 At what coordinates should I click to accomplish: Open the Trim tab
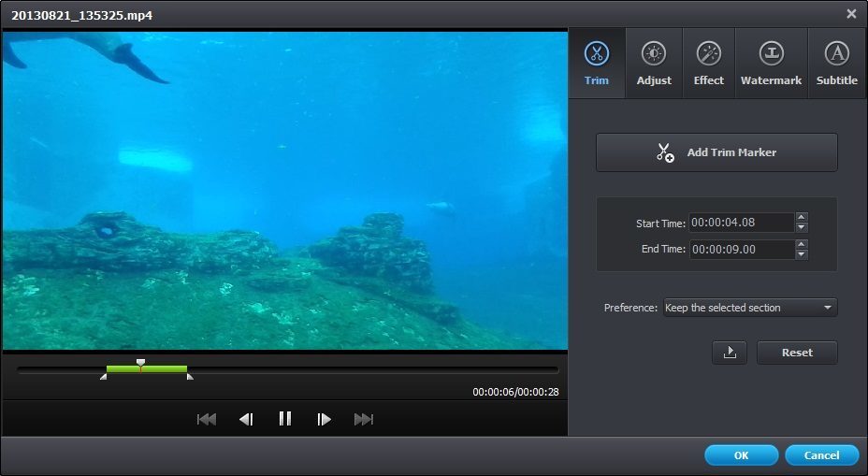(597, 63)
